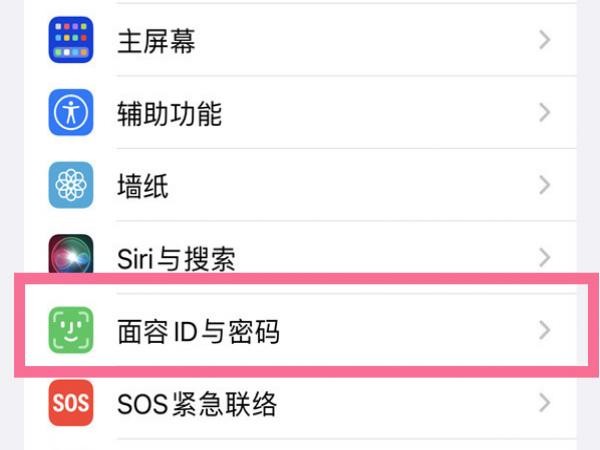Click the chevron arrow beside 墙纸

pos(545,185)
